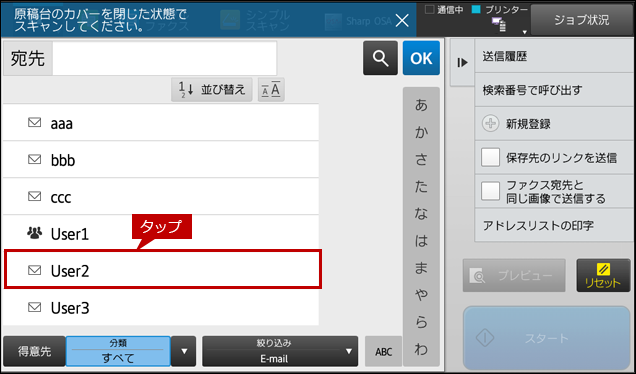The width and height of the screenshot is (636, 374).
Task: Collapse the action panel arrow icon
Action: coord(462,62)
